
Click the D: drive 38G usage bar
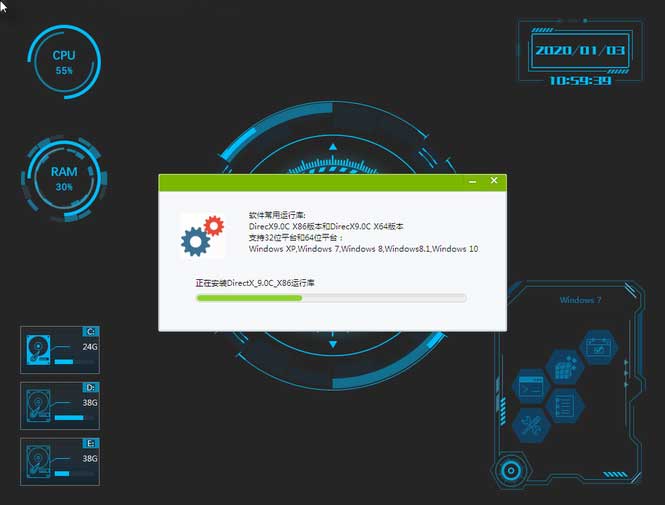pyautogui.click(x=68, y=417)
